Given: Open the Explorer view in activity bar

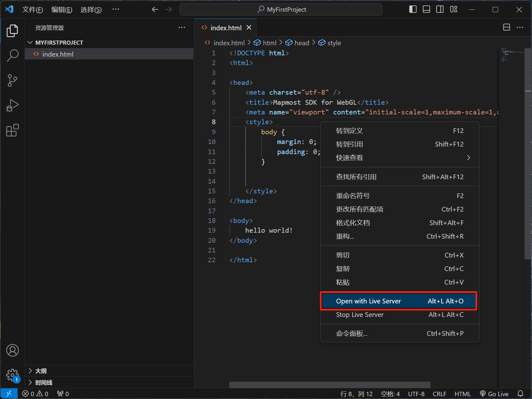Looking at the screenshot, I should pos(13,31).
